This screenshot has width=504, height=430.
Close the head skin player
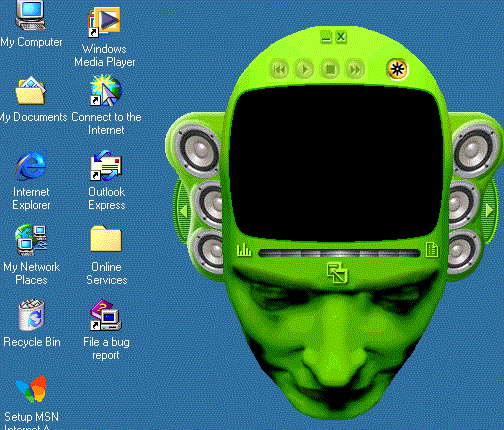click(341, 37)
